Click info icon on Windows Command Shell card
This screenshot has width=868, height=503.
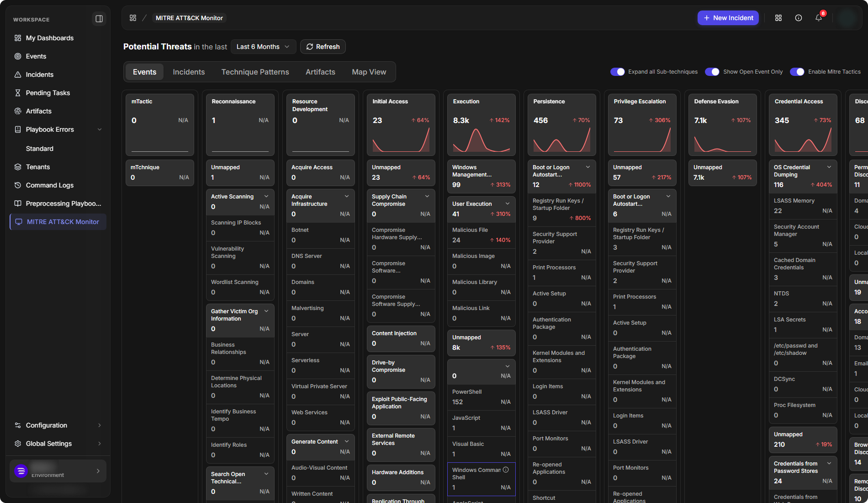[506, 470]
